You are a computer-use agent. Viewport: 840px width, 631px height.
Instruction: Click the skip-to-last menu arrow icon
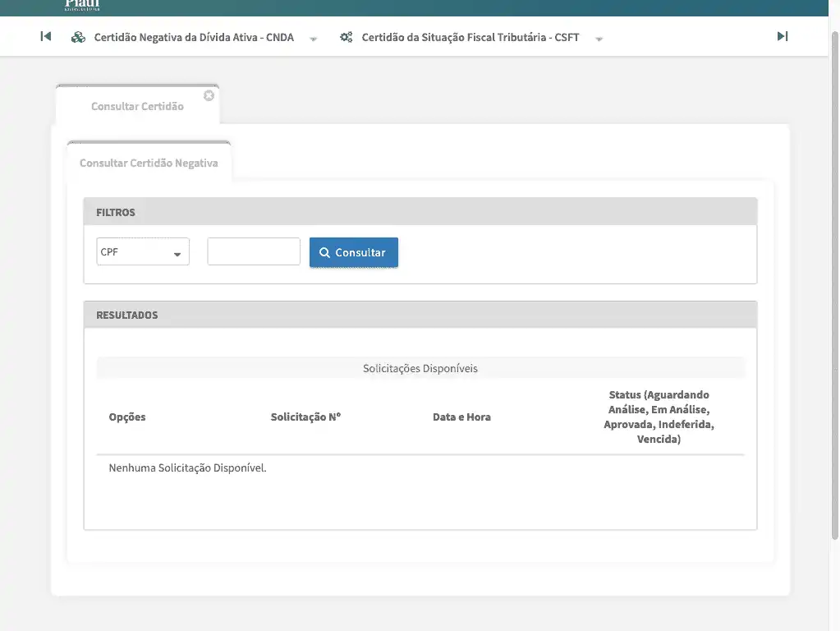[x=783, y=36]
